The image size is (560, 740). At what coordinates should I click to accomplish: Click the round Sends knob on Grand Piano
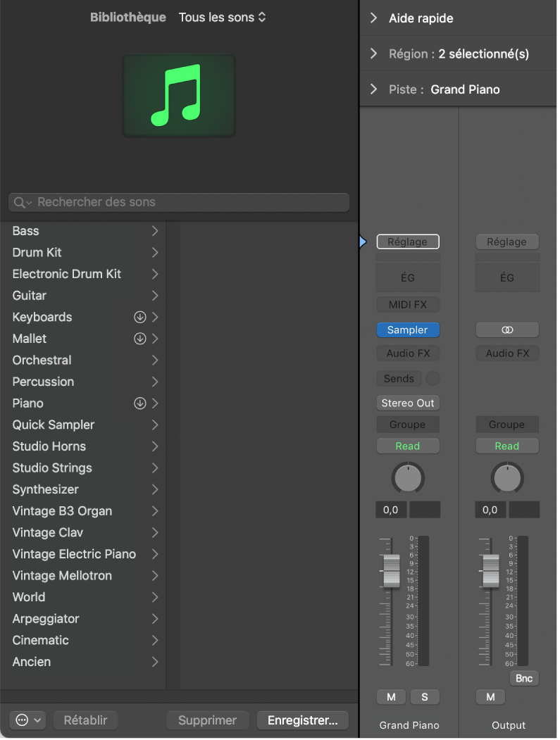[433, 379]
